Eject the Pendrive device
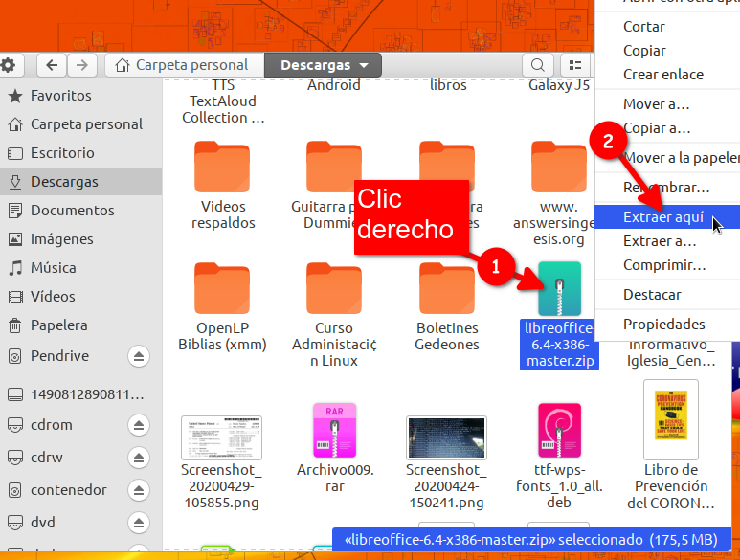 [138, 356]
